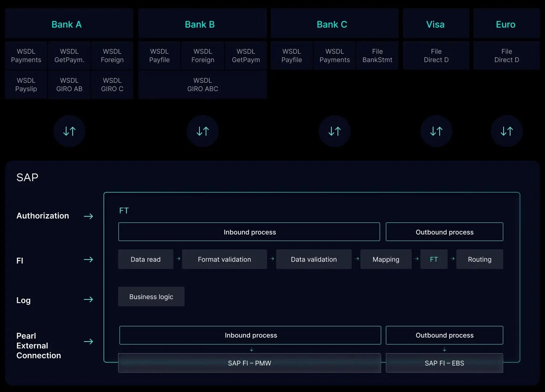The image size is (545, 392).
Task: Click File Direct D under Euro
Action: pyautogui.click(x=506, y=55)
